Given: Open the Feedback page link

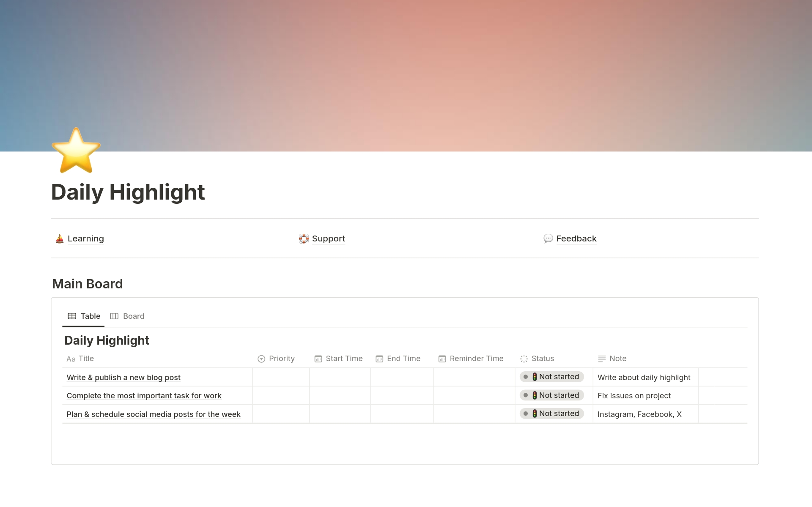Looking at the screenshot, I should coord(576,238).
